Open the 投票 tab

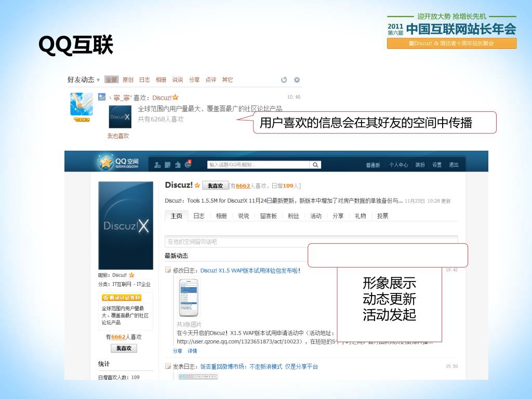[x=383, y=216]
